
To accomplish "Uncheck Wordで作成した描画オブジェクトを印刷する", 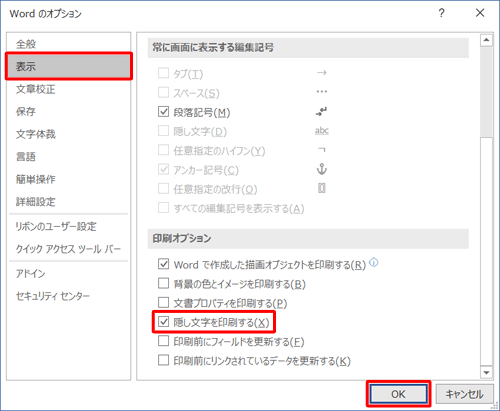I will 163,264.
